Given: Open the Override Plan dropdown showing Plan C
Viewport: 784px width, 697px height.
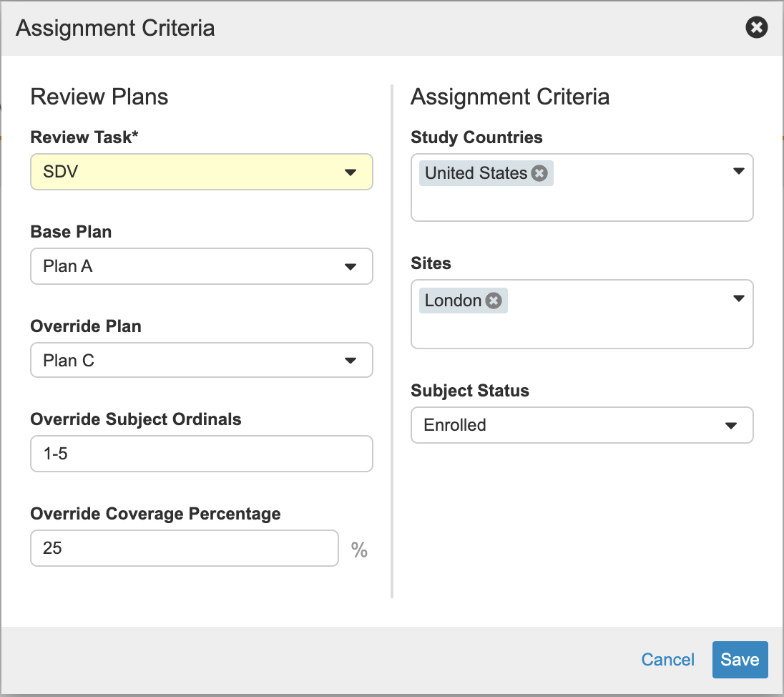Looking at the screenshot, I should (186, 361).
